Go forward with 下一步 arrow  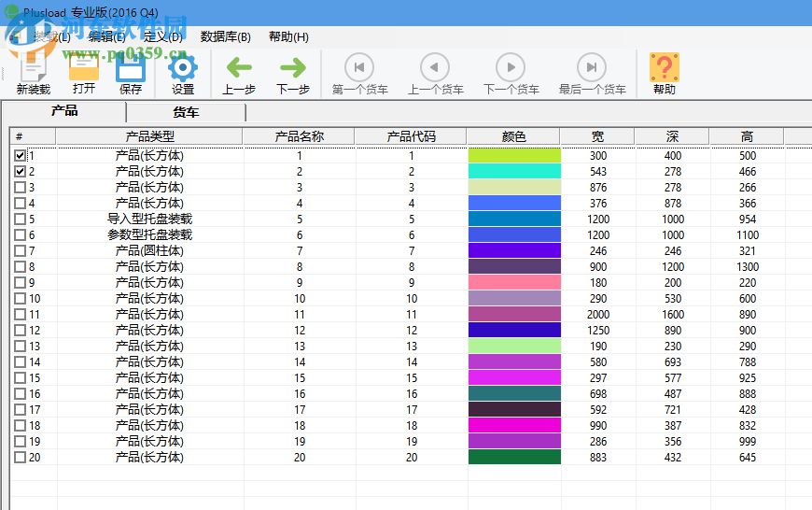[292, 74]
